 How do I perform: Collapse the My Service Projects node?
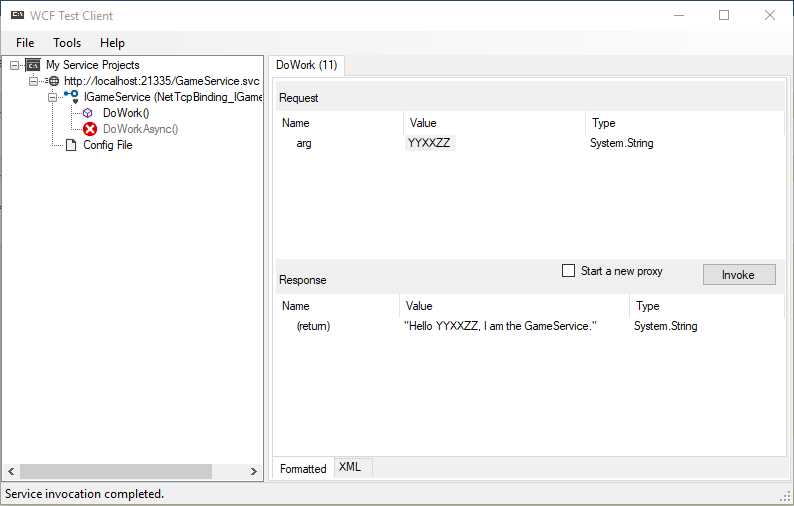[15, 65]
